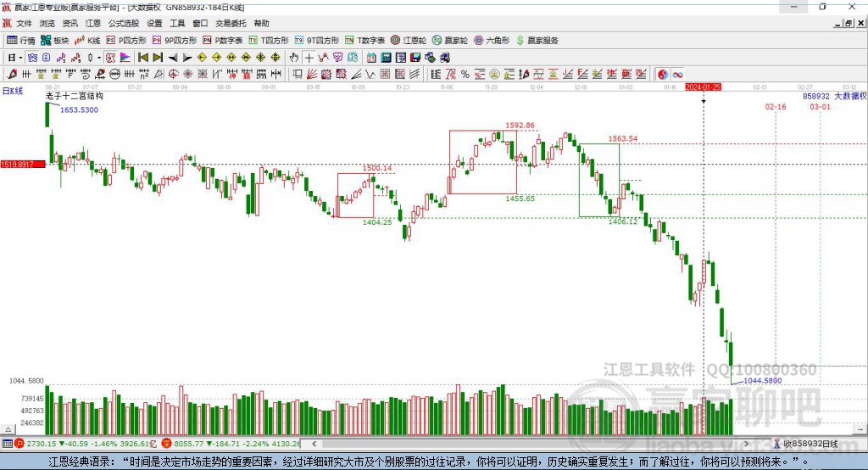Select the diagonal parallel lines tool
Screen dimensions: 868x470
[415, 75]
